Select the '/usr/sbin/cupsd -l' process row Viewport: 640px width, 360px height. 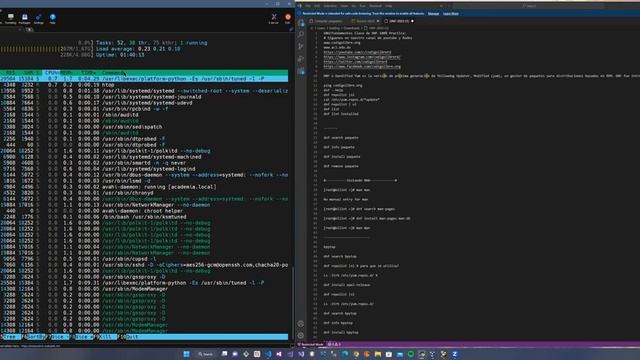(x=144, y=259)
